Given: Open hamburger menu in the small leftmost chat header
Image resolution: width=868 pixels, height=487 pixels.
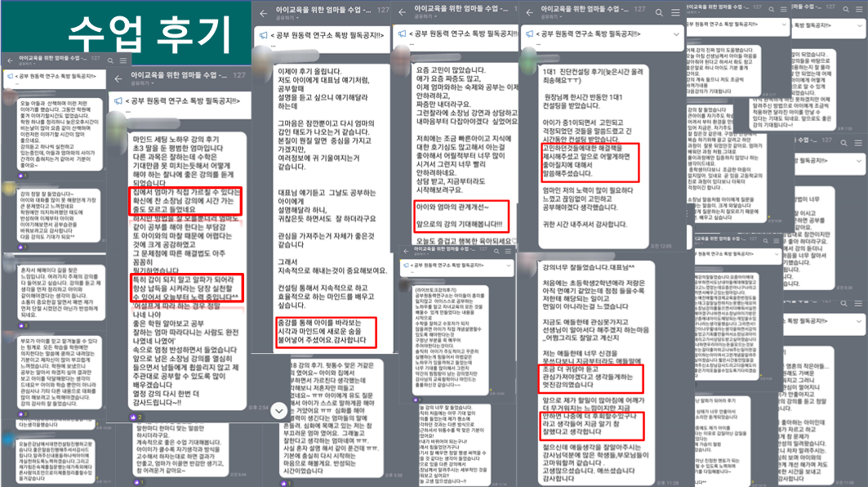Looking at the screenshot, I should point(122,60).
